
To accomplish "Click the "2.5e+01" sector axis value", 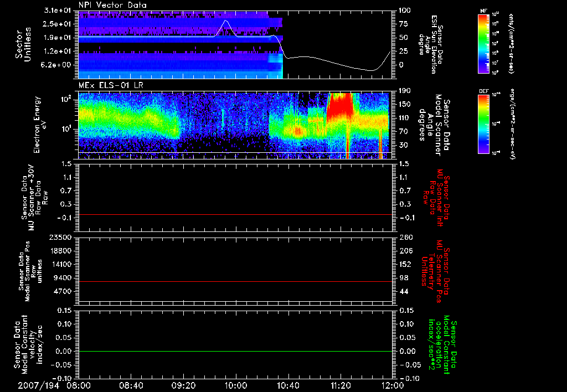I will [58, 24].
